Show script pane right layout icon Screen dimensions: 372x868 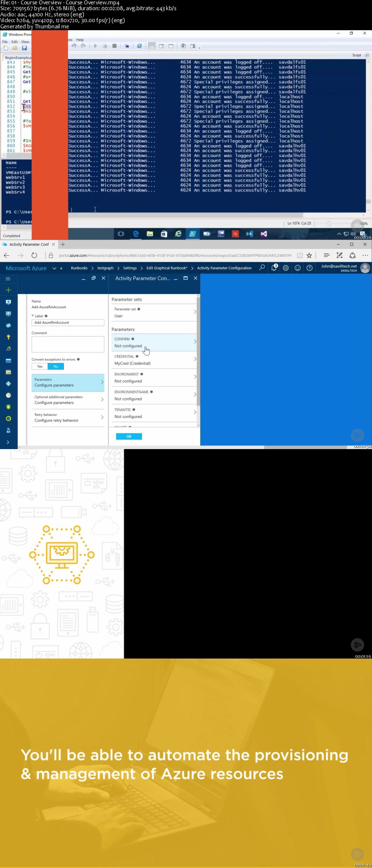(162, 46)
